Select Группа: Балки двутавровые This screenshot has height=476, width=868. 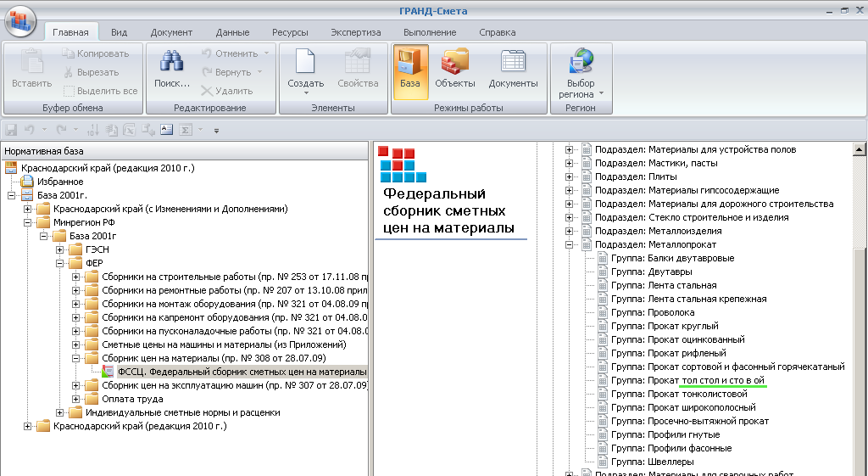(x=672, y=258)
